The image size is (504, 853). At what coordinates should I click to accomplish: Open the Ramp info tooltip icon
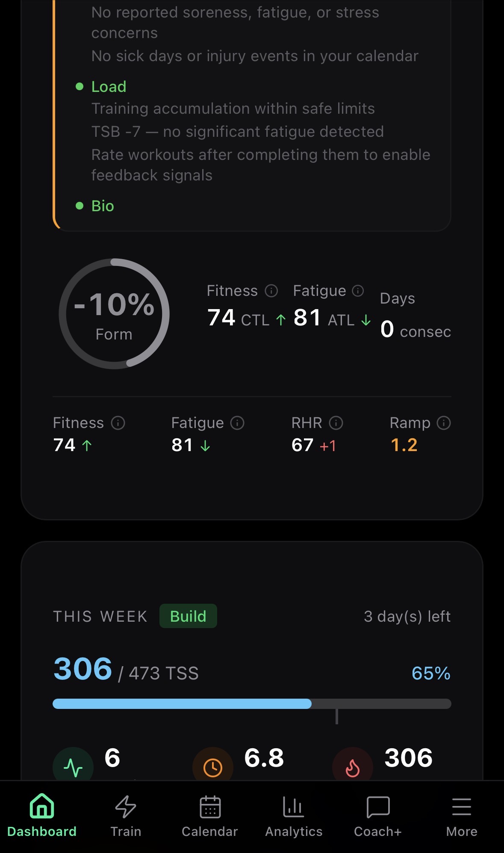444,423
